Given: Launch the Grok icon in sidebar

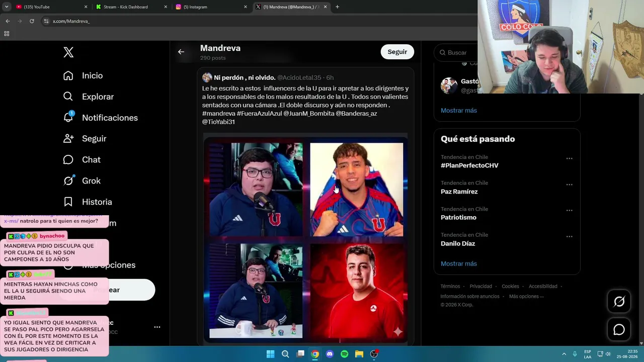Looking at the screenshot, I should click(68, 180).
